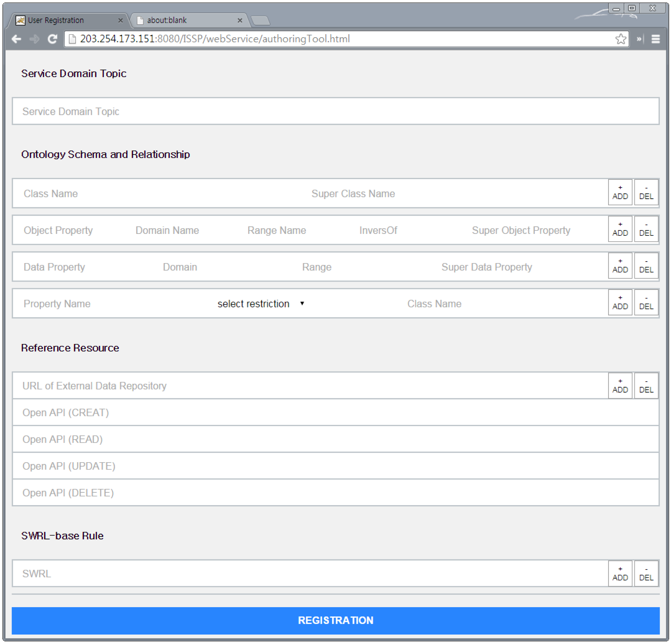
Task: Click the forward navigation arrow
Action: point(34,39)
